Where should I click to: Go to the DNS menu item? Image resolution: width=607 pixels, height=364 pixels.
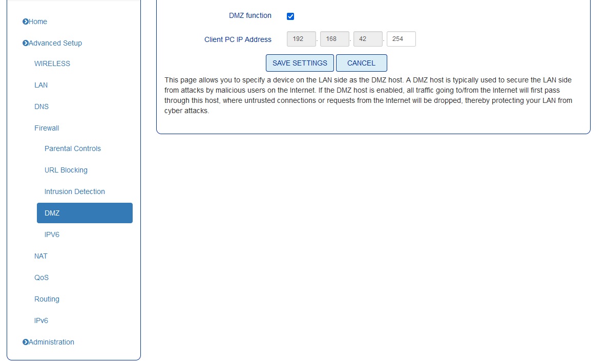click(41, 106)
